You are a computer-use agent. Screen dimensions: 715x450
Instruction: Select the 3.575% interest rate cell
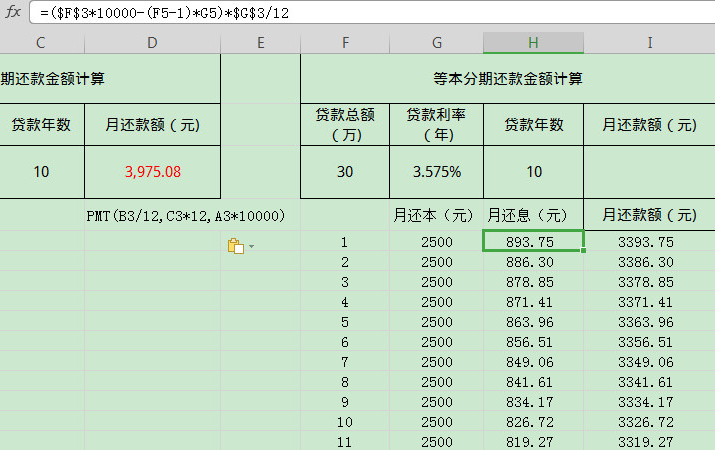pos(436,172)
